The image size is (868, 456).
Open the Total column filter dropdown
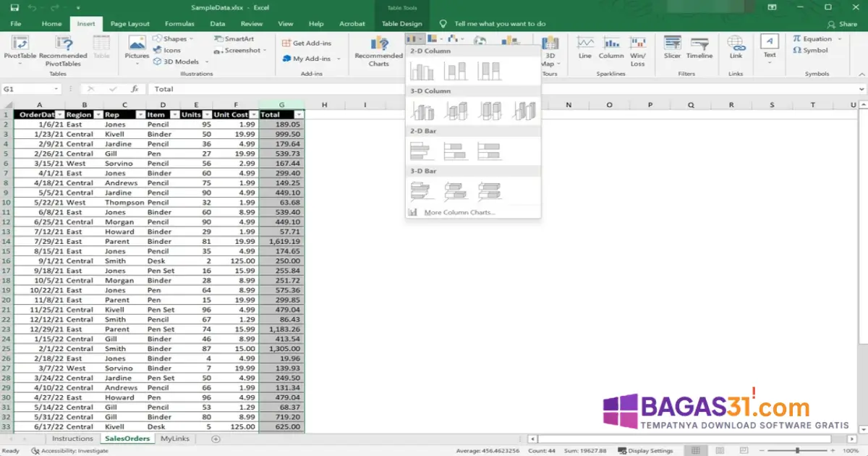click(299, 115)
